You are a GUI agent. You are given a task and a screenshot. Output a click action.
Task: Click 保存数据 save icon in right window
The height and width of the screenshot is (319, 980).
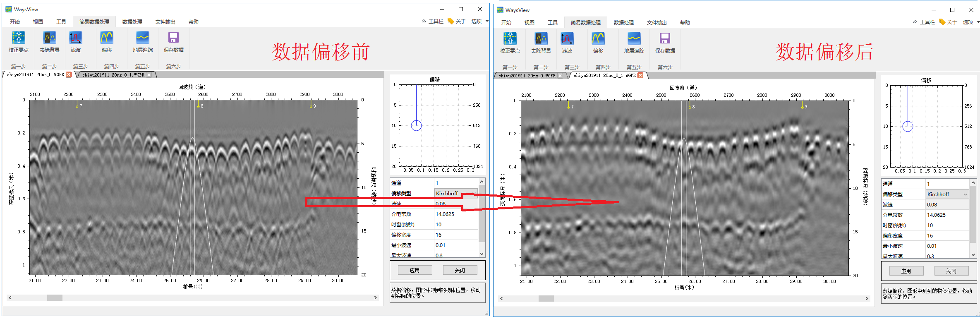tap(665, 39)
